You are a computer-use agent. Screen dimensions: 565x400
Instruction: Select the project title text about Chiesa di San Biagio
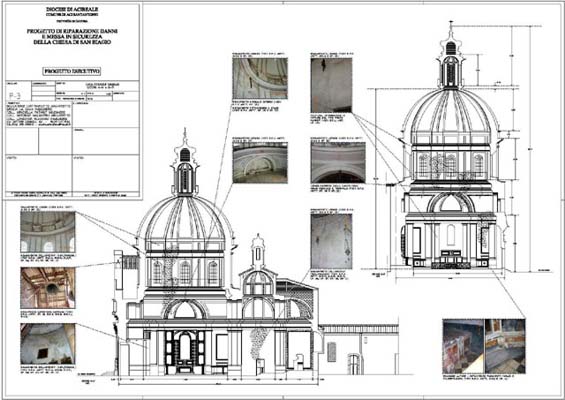(x=72, y=37)
